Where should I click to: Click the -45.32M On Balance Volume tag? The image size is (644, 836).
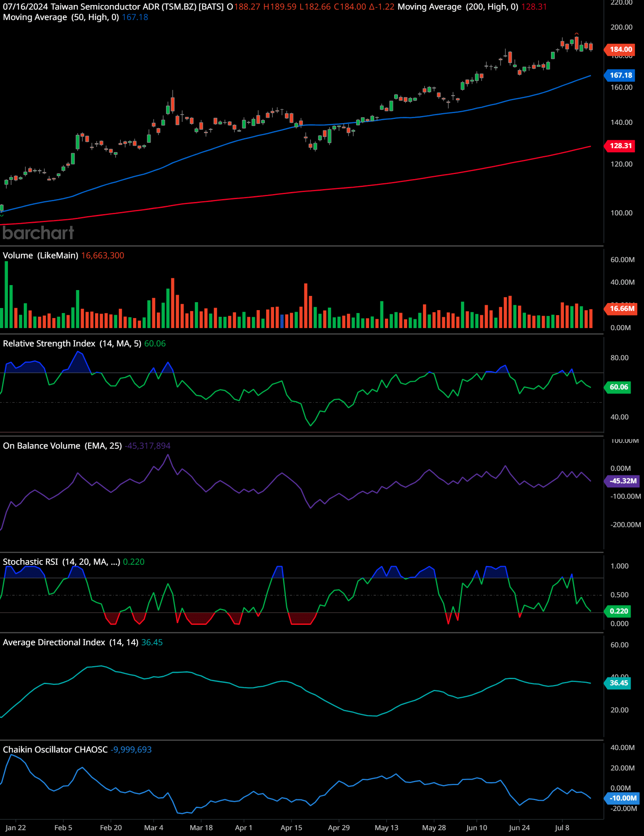tap(622, 481)
